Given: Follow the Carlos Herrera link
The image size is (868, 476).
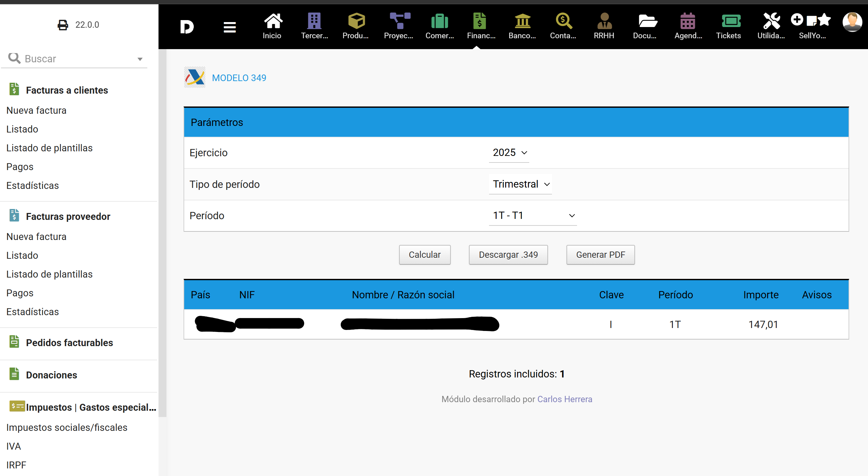Looking at the screenshot, I should point(564,399).
